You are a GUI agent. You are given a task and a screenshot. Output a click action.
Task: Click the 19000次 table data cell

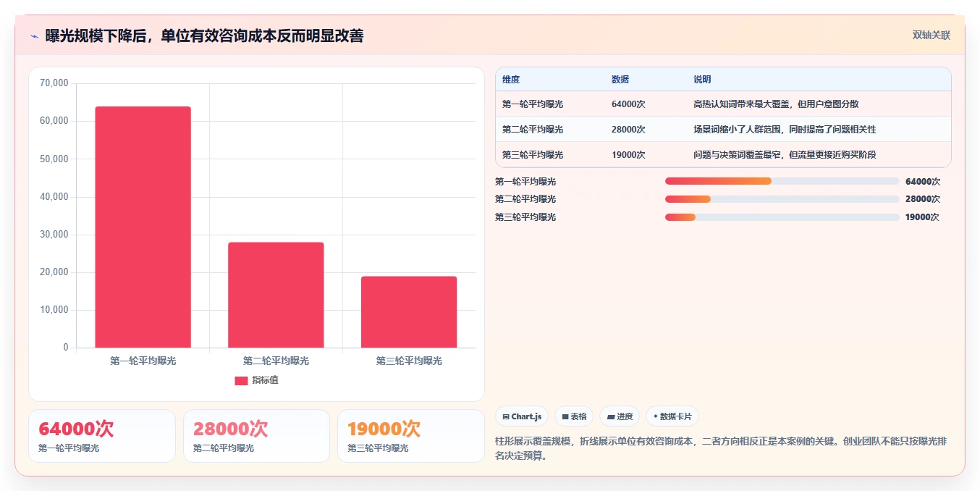(x=628, y=155)
